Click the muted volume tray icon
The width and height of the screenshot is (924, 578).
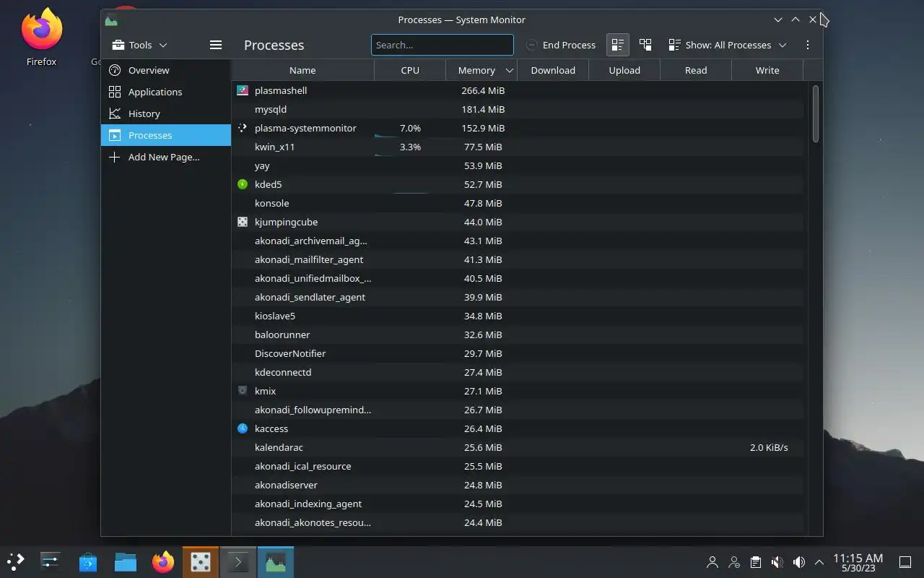(x=777, y=562)
